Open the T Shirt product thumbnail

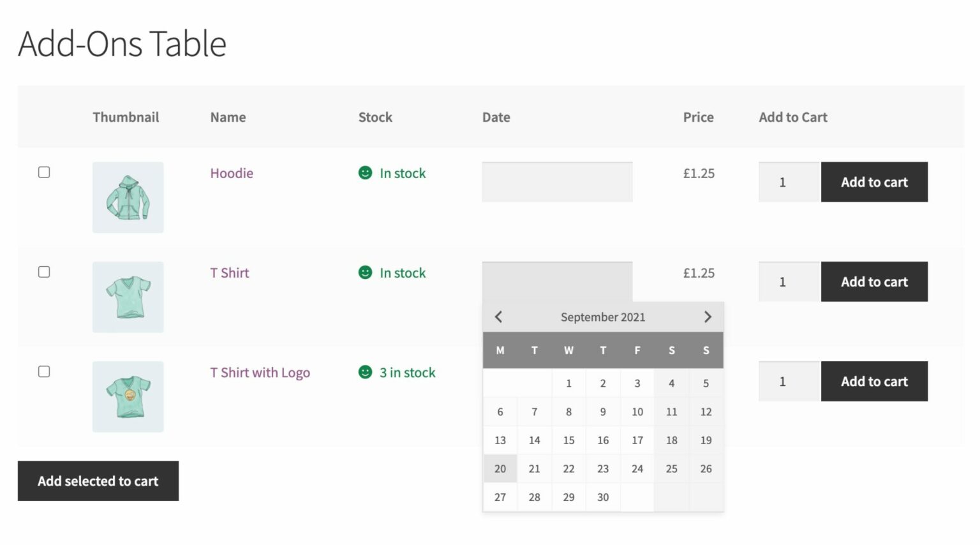128,297
